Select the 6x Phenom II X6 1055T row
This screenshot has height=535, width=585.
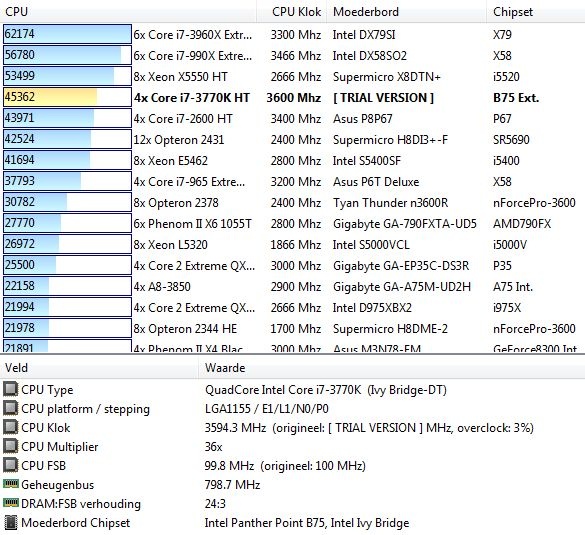[292, 223]
